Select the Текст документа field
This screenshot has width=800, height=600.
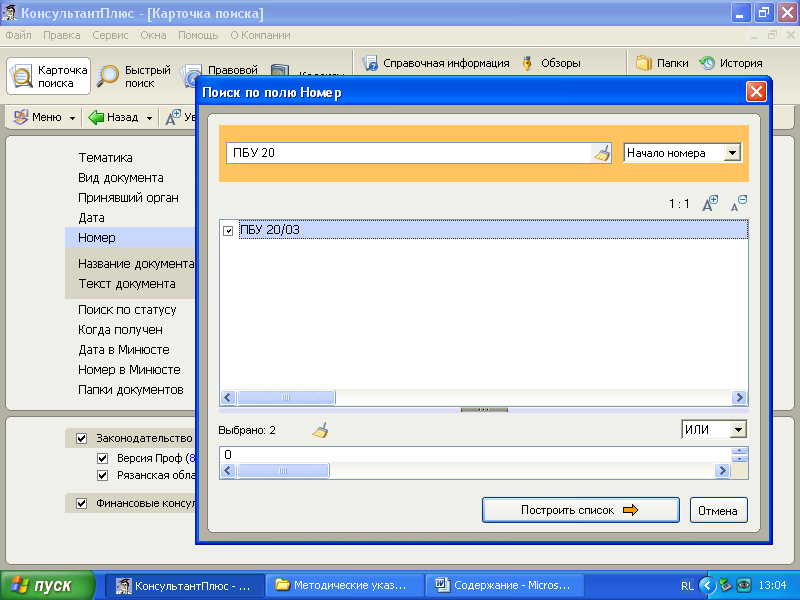click(x=127, y=284)
